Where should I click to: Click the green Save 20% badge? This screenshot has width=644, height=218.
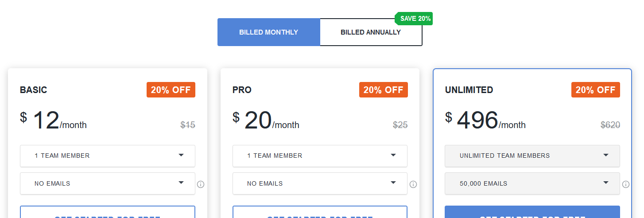pyautogui.click(x=415, y=19)
